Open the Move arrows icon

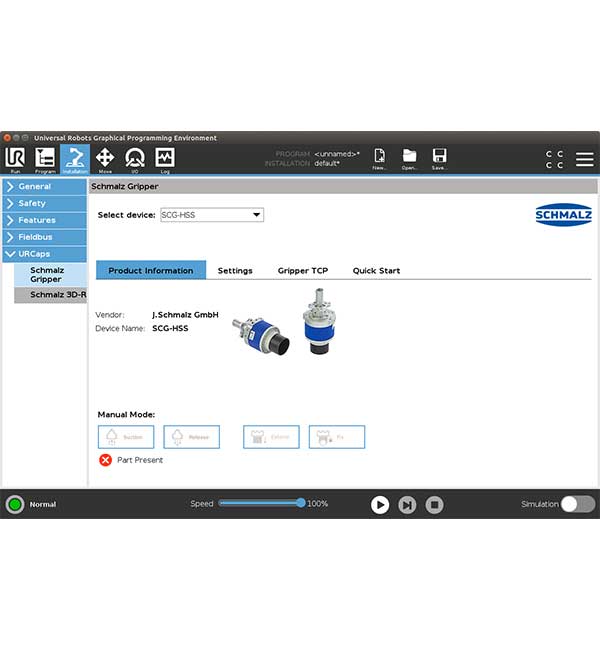pyautogui.click(x=105, y=158)
